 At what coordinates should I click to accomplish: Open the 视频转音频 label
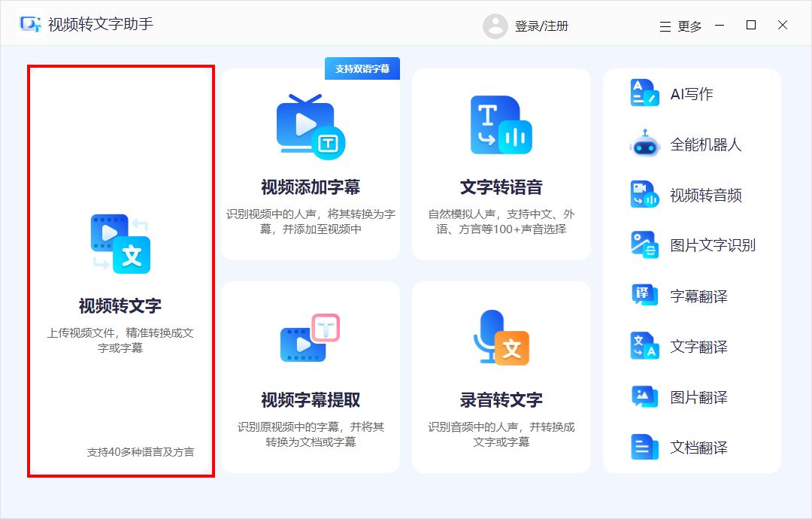click(x=705, y=196)
